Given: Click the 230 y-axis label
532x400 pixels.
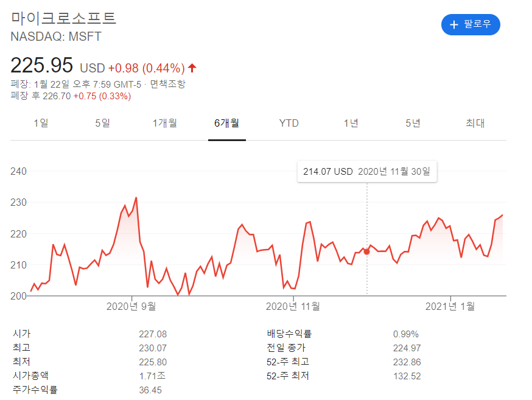Looking at the screenshot, I should 18,203.
